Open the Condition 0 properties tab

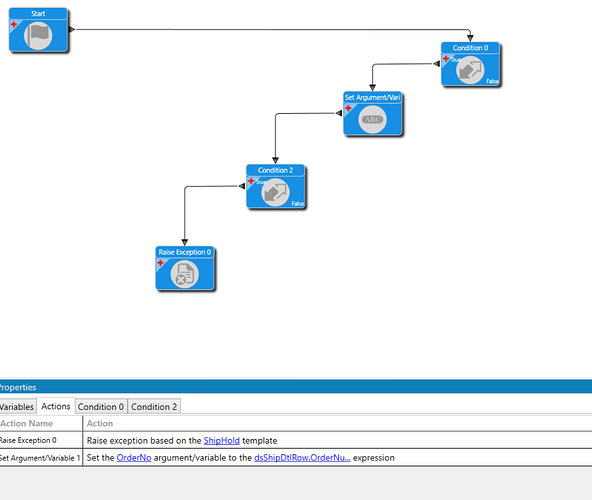pyautogui.click(x=101, y=407)
